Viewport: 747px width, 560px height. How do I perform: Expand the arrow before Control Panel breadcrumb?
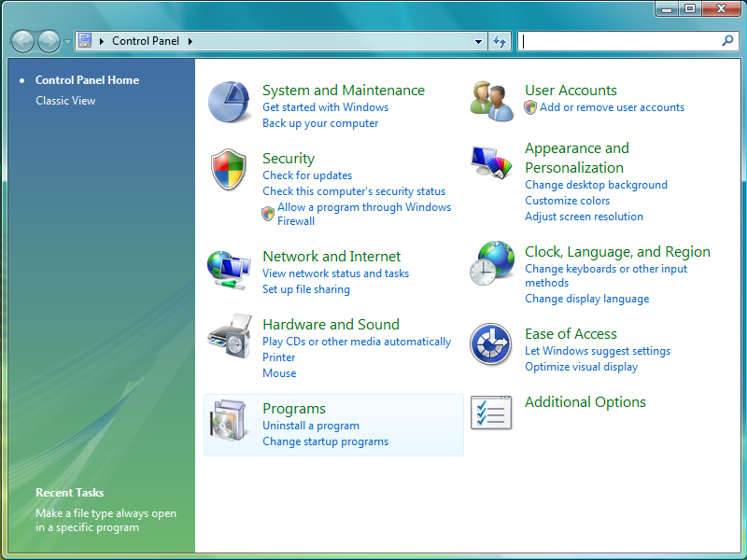[102, 41]
